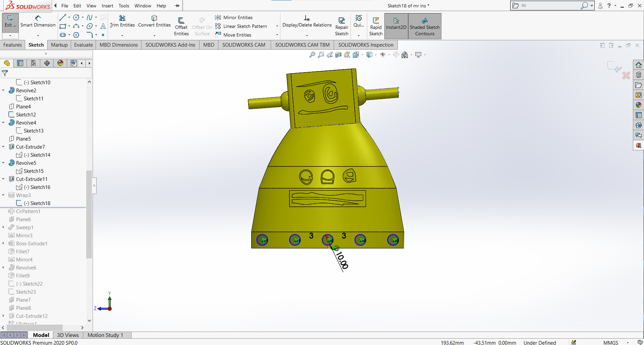Image resolution: width=644 pixels, height=345 pixels.
Task: Open the ConfigurationManager tab
Action: (x=34, y=63)
